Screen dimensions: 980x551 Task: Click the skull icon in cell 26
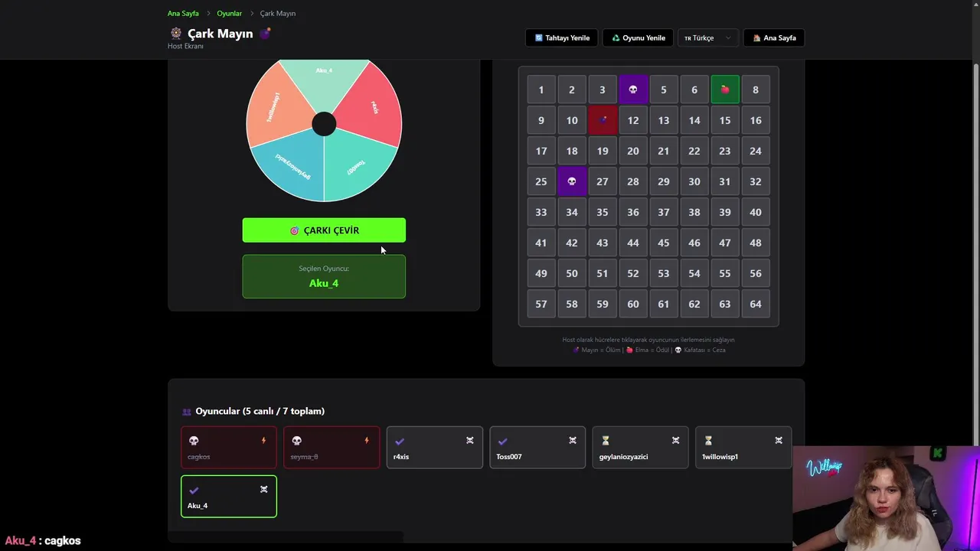572,181
